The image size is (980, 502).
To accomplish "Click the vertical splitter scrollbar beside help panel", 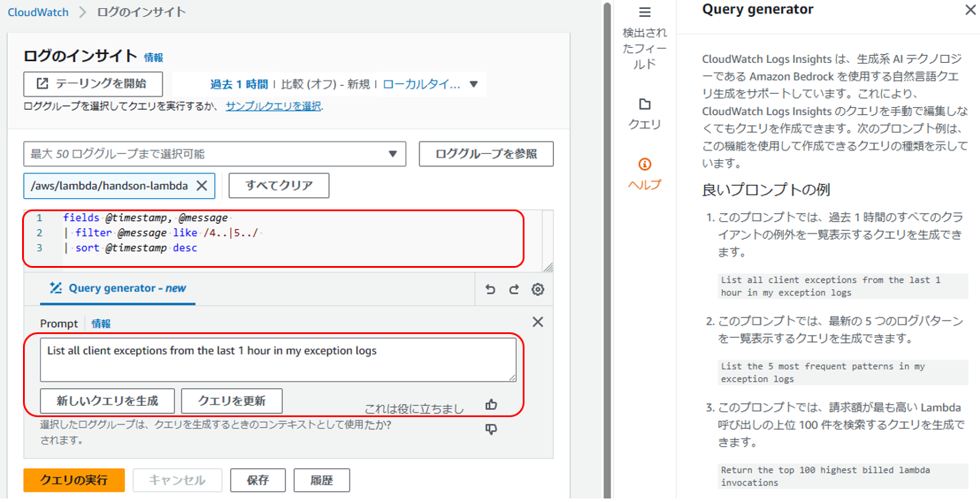I will tap(607, 250).
